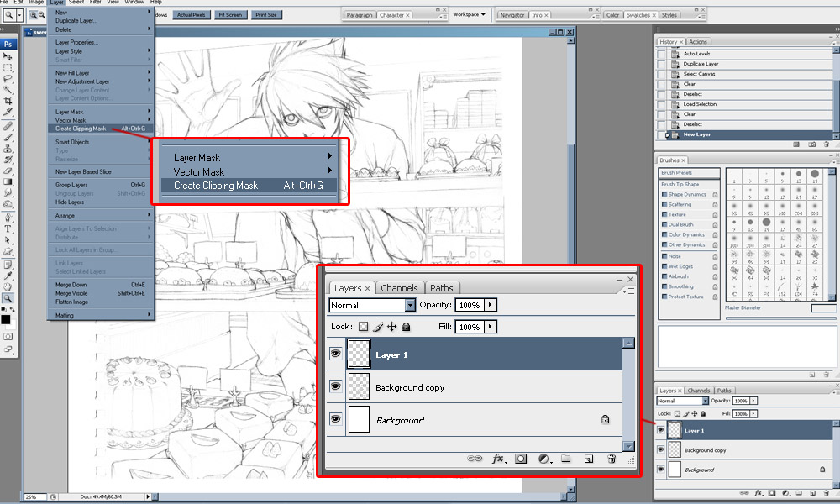Viewport: 840px width, 504px height.
Task: Enable the Shape Dynamics checkbox
Action: point(664,194)
